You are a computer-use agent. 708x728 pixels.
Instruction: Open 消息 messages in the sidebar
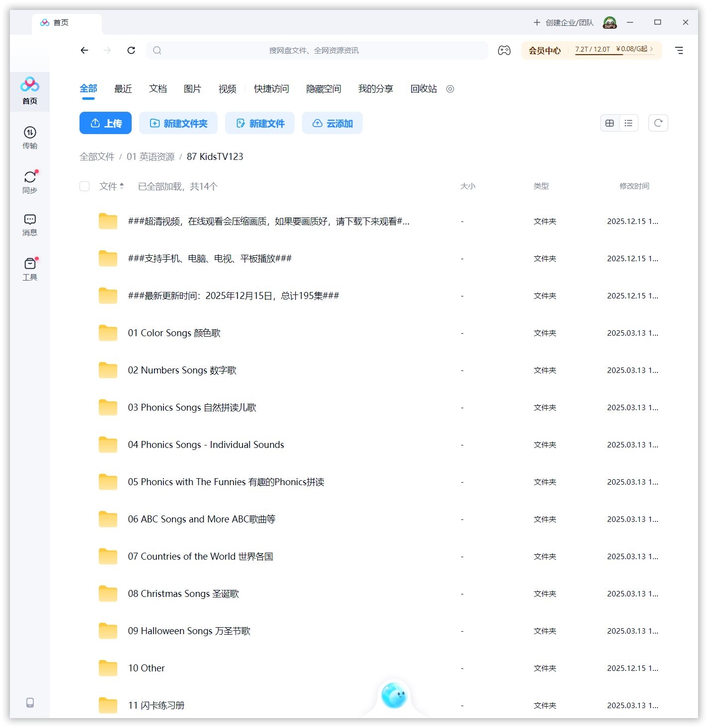[x=30, y=224]
